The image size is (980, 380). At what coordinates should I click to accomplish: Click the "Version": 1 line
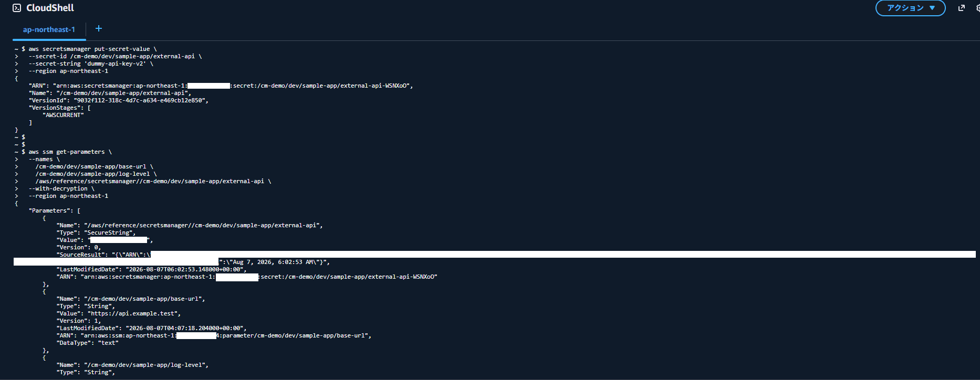point(79,321)
